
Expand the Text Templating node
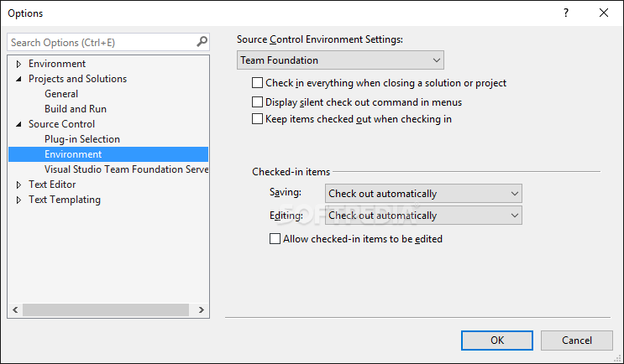tap(18, 200)
